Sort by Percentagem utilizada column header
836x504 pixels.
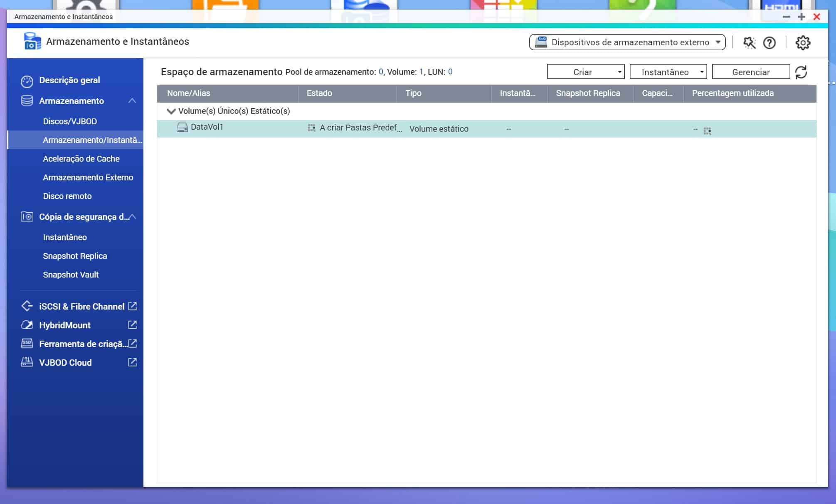[732, 93]
